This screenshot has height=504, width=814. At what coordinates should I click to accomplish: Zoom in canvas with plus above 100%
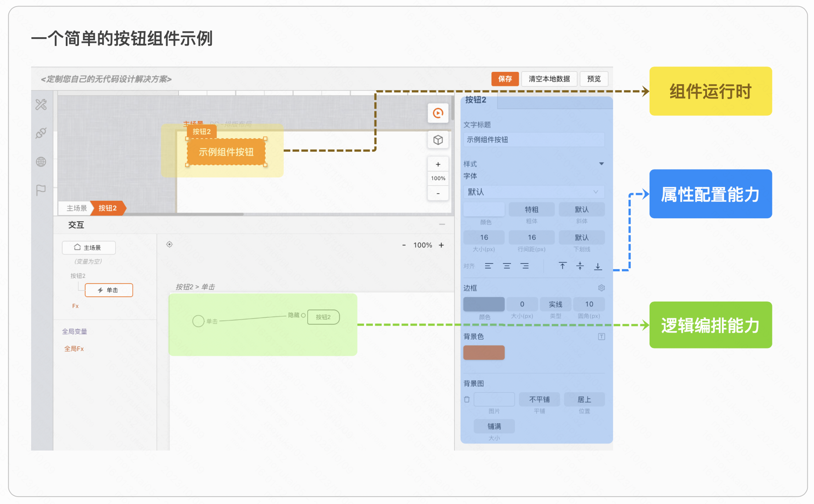[x=438, y=164]
